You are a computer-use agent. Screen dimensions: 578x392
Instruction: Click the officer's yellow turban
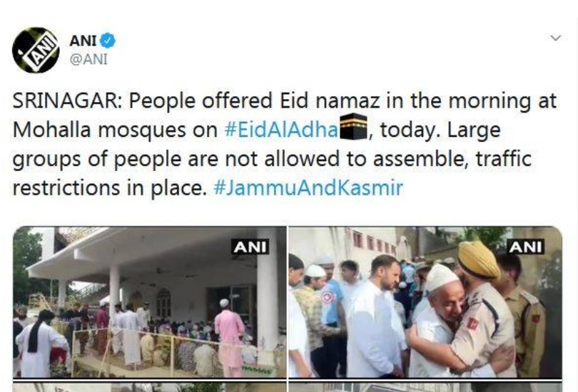click(479, 259)
